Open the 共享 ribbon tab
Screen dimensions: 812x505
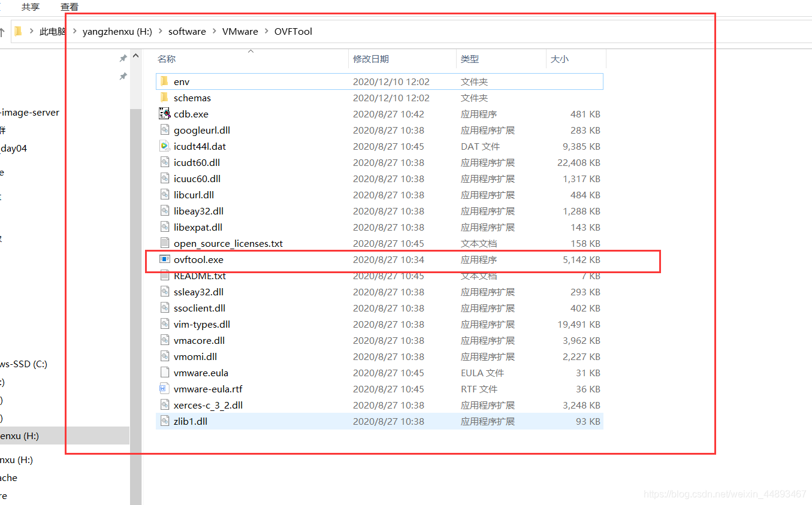(x=31, y=7)
